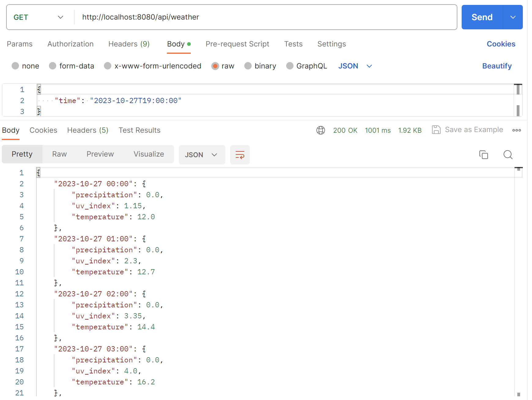This screenshot has height=400, width=532.
Task: Click uv_index value 4.0
Action: coord(131,371)
